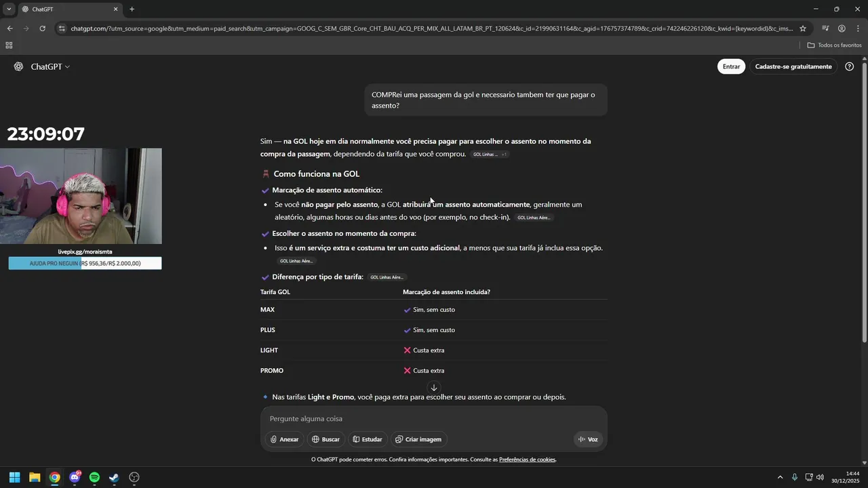Screen dimensions: 868x488
Task: Click the ChatGPT logo icon
Action: (18, 66)
